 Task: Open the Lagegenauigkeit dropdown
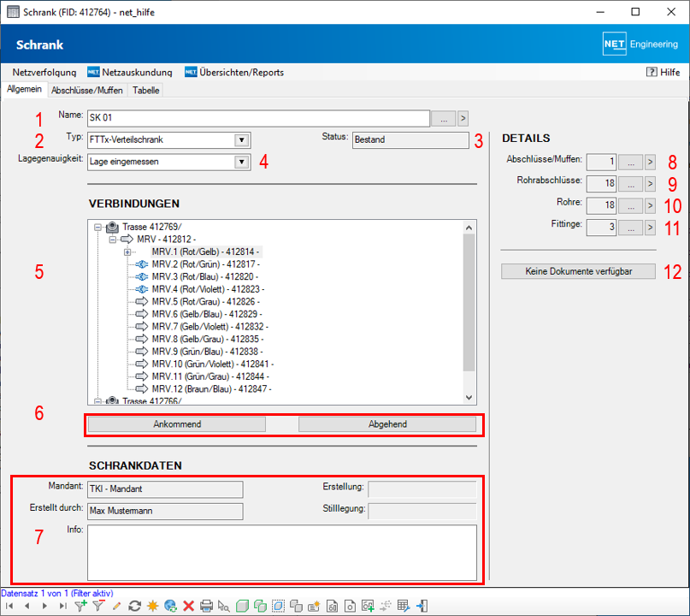coord(241,162)
